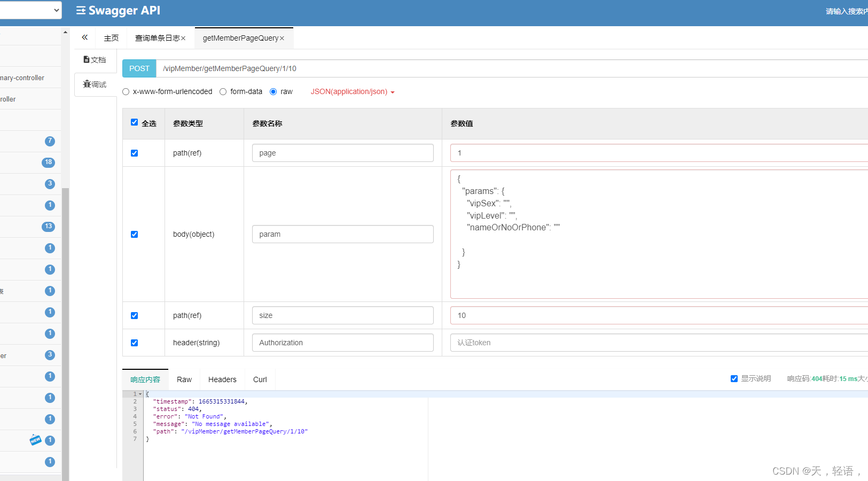Open the Curl response tab
Viewport: 868px width, 481px height.
pyautogui.click(x=260, y=379)
